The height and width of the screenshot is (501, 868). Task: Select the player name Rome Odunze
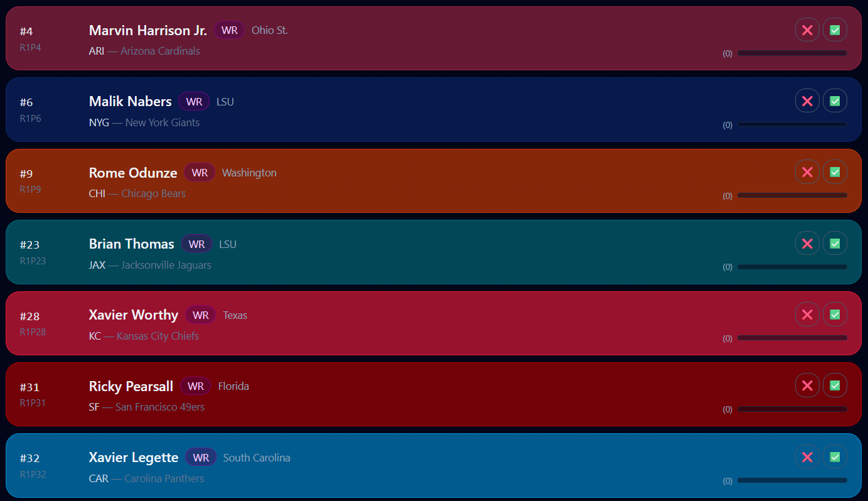coord(133,173)
